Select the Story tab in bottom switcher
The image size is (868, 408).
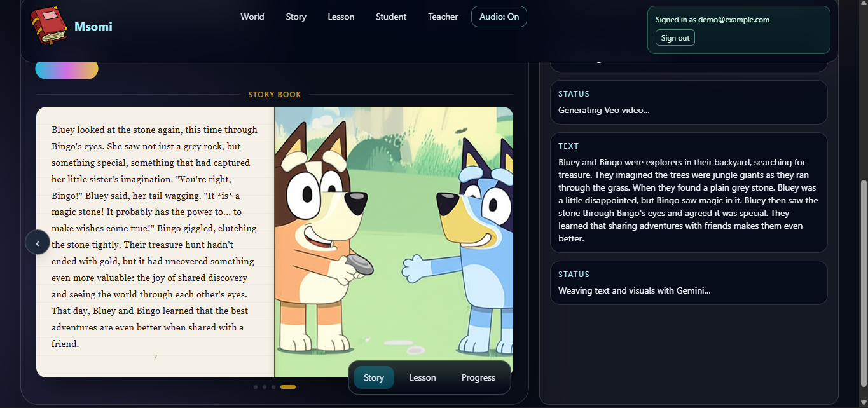point(374,377)
